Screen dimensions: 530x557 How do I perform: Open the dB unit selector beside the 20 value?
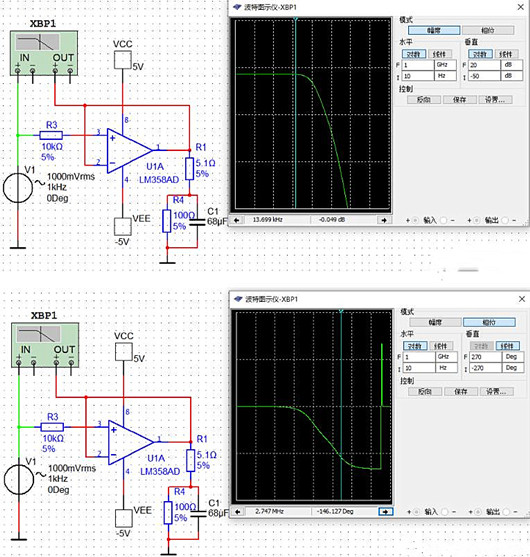512,65
